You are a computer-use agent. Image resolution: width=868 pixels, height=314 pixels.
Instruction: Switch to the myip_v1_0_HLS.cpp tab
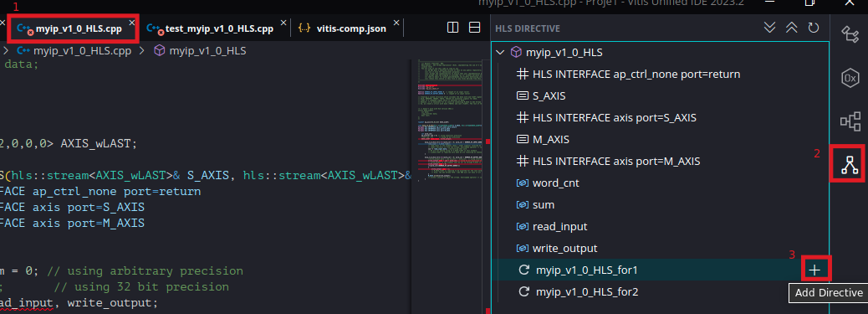click(78, 28)
